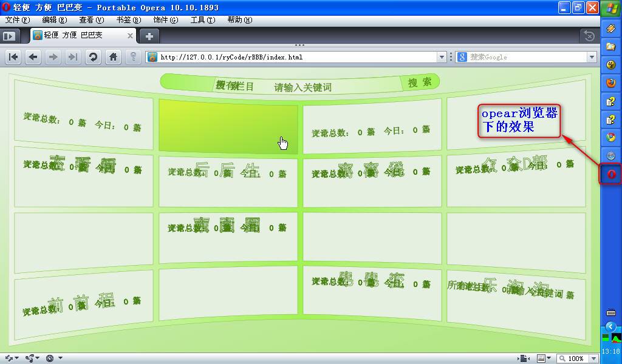Toggle fit-to-width in the status bar

pyautogui.click(x=524, y=359)
